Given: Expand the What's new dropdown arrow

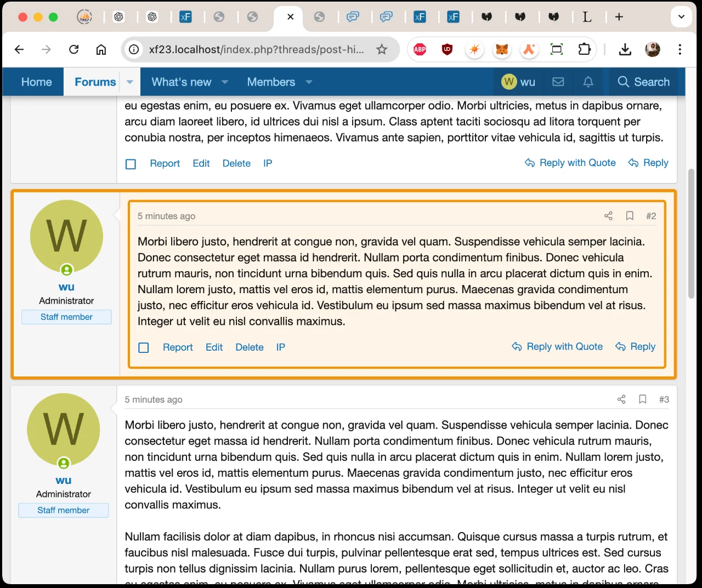Looking at the screenshot, I should (x=225, y=82).
